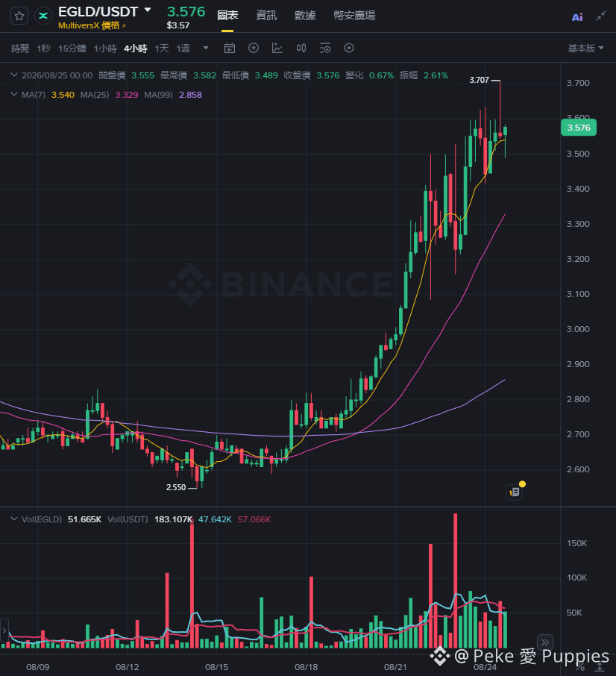Viewport: 616px width, 676px height.
Task: Open the 基本版 chart version dropdown
Action: 585,48
